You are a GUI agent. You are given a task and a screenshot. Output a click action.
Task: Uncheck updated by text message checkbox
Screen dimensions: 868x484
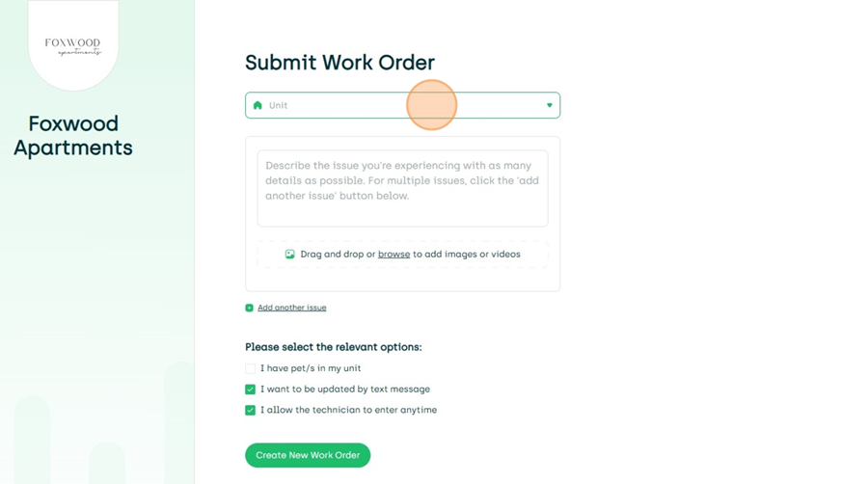pos(250,390)
